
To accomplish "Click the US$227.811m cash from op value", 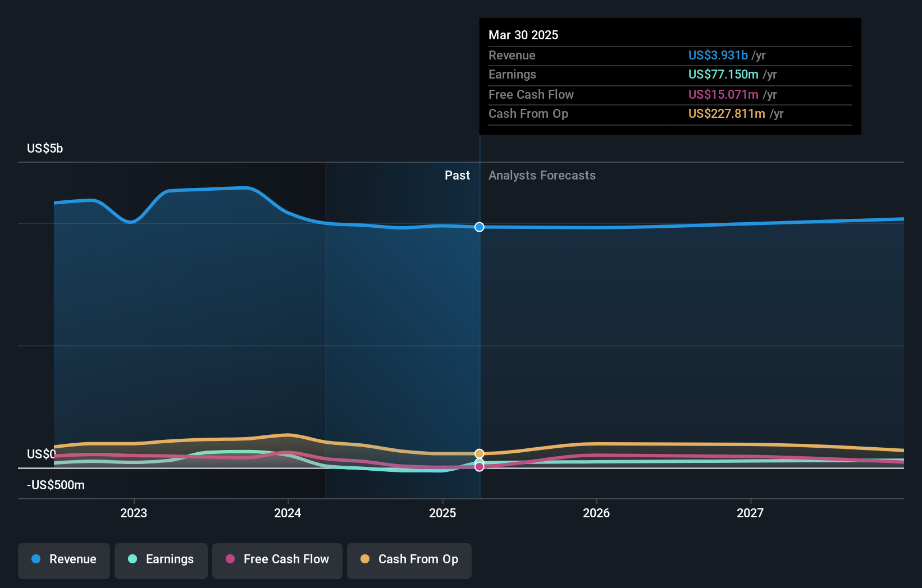I will [727, 113].
